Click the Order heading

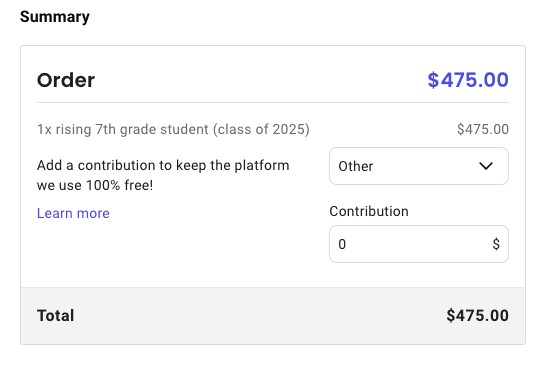coord(66,80)
